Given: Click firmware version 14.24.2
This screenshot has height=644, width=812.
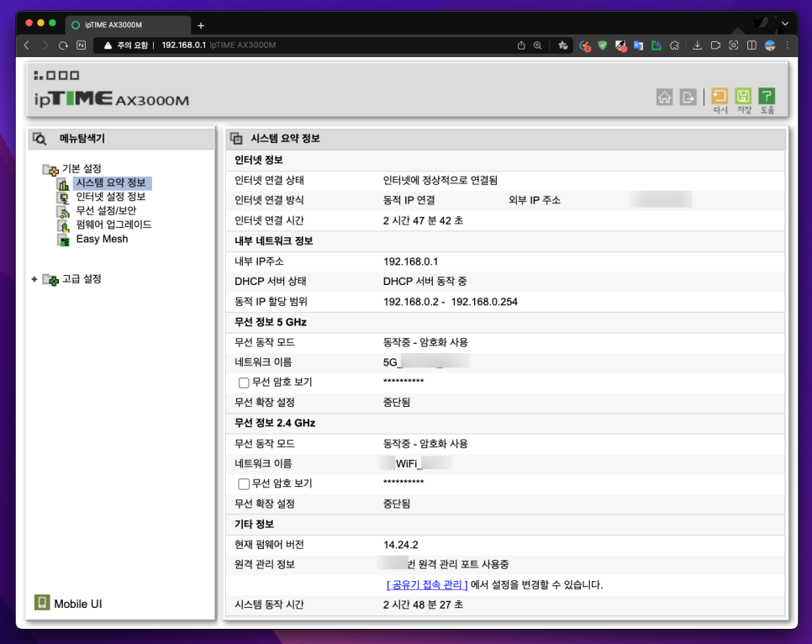Looking at the screenshot, I should (401, 545).
